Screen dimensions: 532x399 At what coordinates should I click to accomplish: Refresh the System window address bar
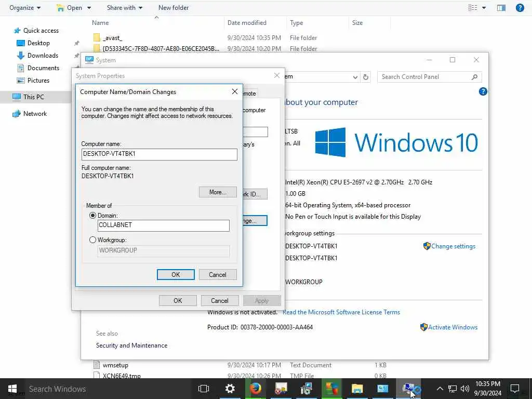point(365,77)
